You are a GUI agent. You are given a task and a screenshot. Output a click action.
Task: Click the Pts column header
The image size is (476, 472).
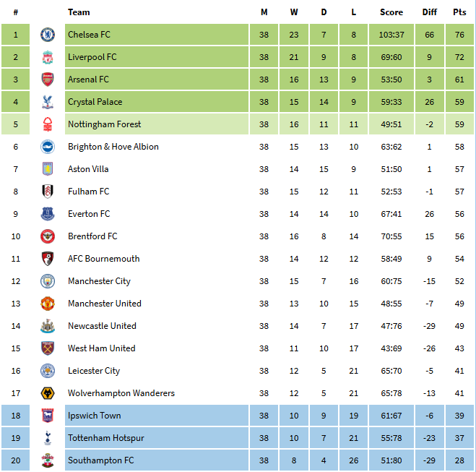[x=459, y=12]
